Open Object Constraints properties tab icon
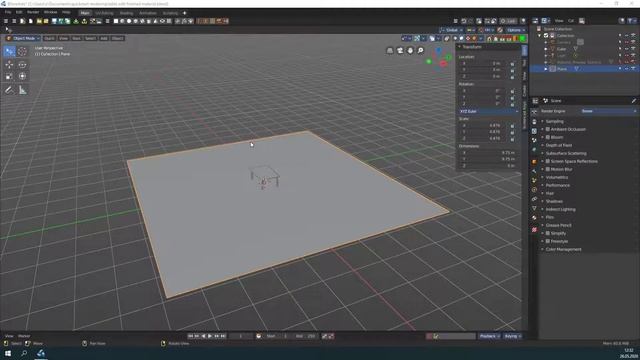Screen dimensions: 640x360 [534, 199]
